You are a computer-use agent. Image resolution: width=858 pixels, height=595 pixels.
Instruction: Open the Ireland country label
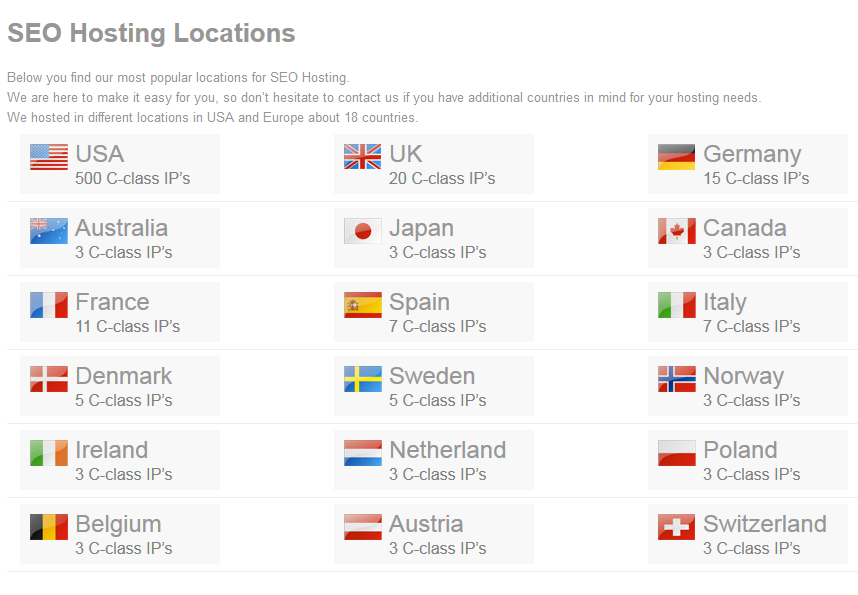pos(112,450)
